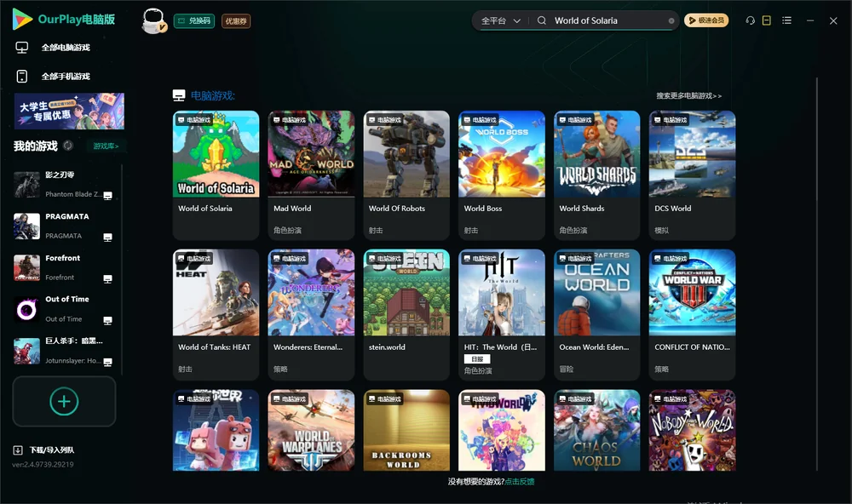
Task: Open the World Shards game card
Action: pos(597,175)
